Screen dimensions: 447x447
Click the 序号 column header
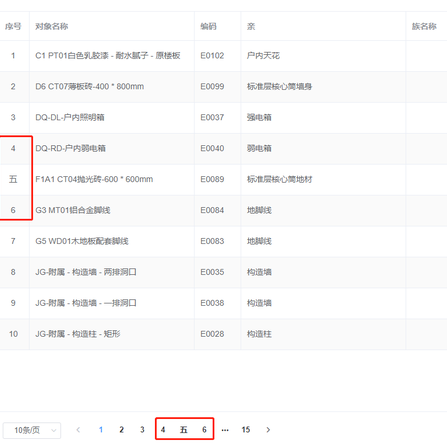click(13, 26)
